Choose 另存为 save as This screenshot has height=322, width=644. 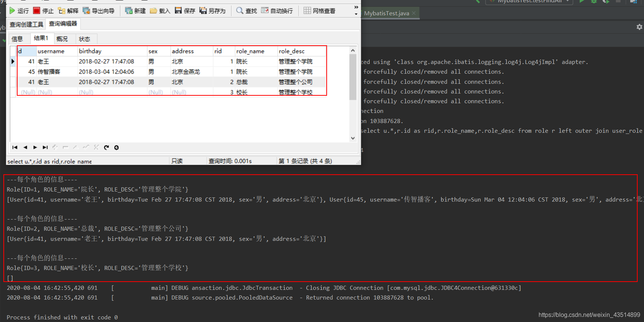(x=212, y=11)
